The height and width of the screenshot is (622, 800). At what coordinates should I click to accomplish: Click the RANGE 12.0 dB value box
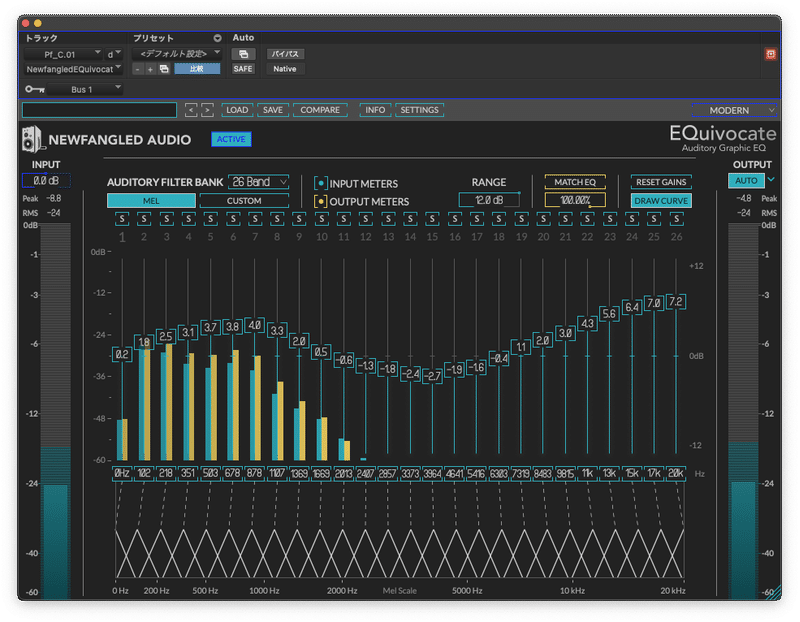point(489,200)
